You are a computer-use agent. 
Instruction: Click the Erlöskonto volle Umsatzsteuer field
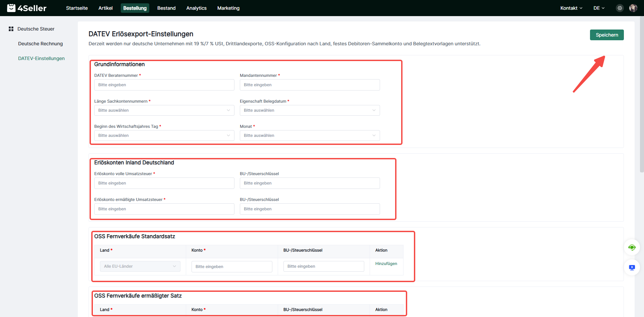(x=164, y=183)
